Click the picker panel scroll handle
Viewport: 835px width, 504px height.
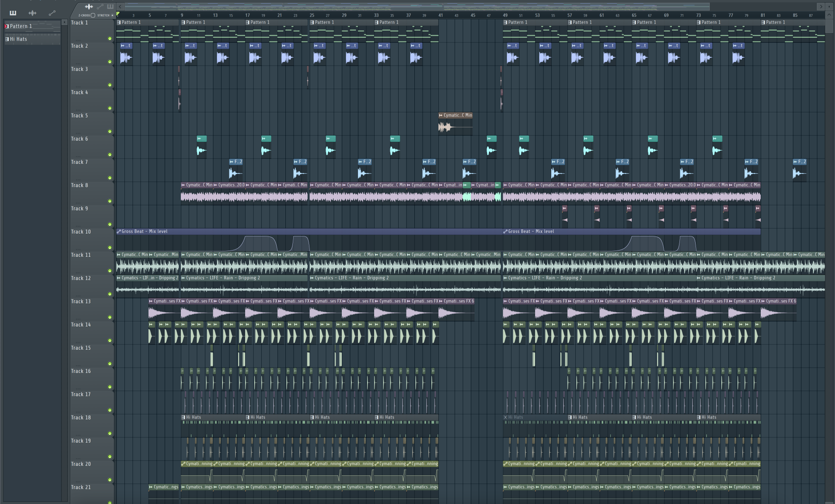coord(64,22)
